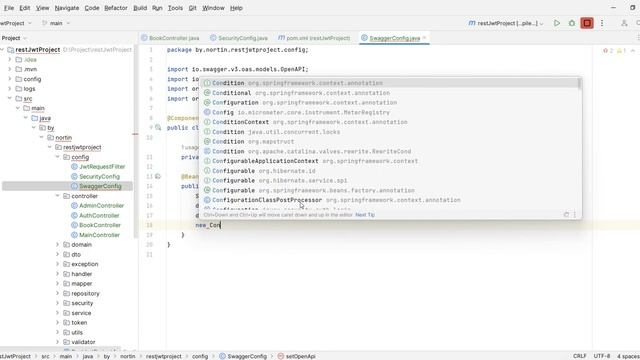Choose ConfigurationClassPostProcessor completion suggestion
This screenshot has height=360, width=640.
click(x=390, y=200)
